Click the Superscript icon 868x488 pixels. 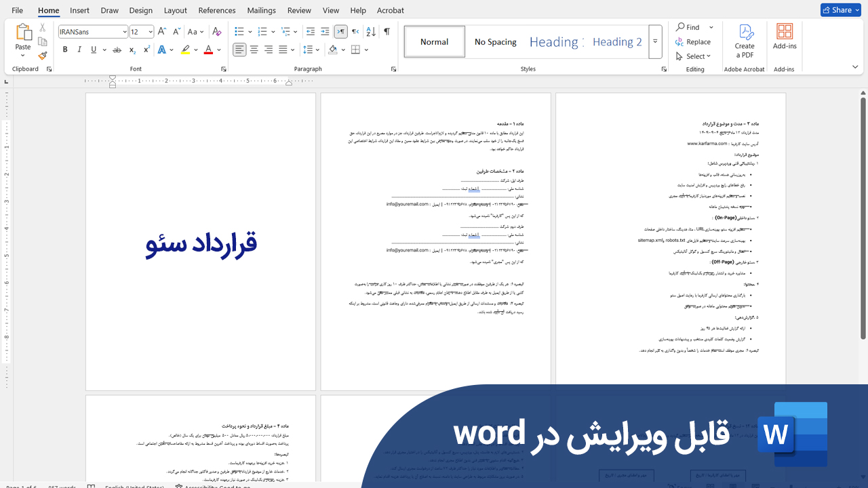tap(146, 49)
